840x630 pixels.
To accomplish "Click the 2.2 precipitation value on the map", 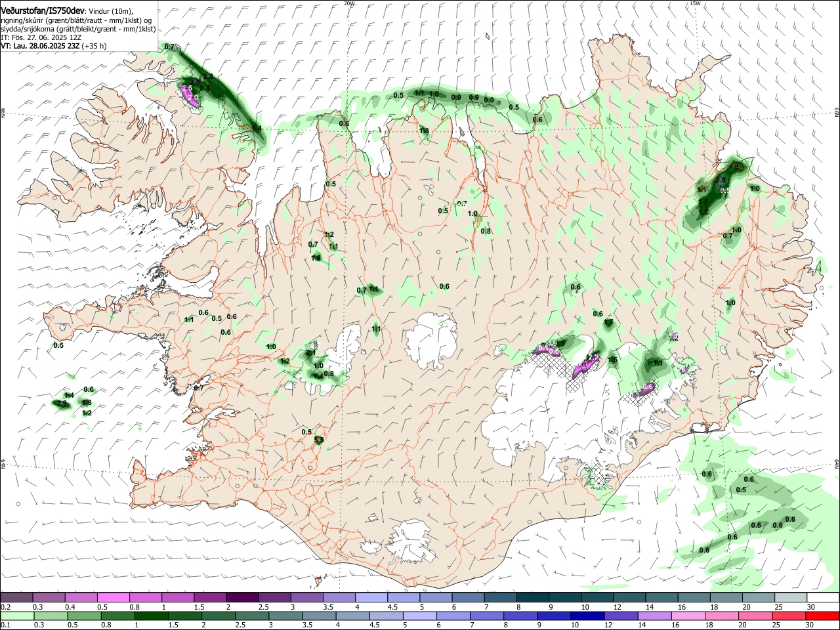I will [x=209, y=77].
